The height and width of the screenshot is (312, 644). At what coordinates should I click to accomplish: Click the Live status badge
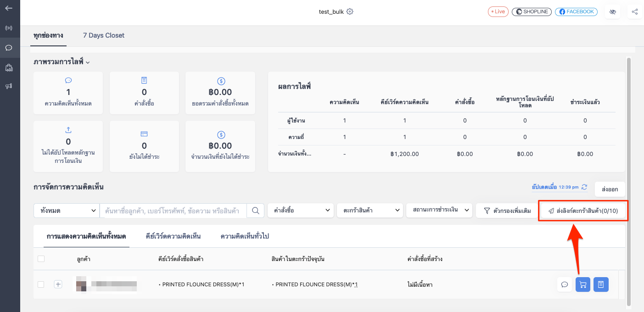pyautogui.click(x=498, y=11)
